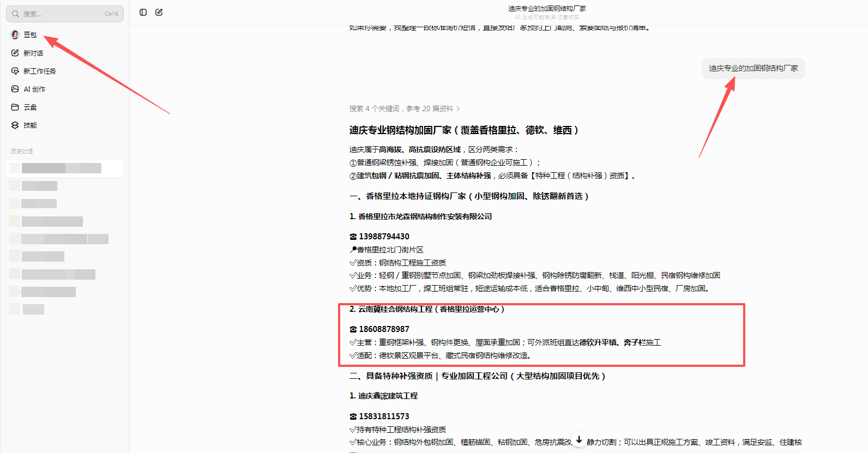Click phone number 15831811573
The image size is (868, 453).
pos(384,416)
